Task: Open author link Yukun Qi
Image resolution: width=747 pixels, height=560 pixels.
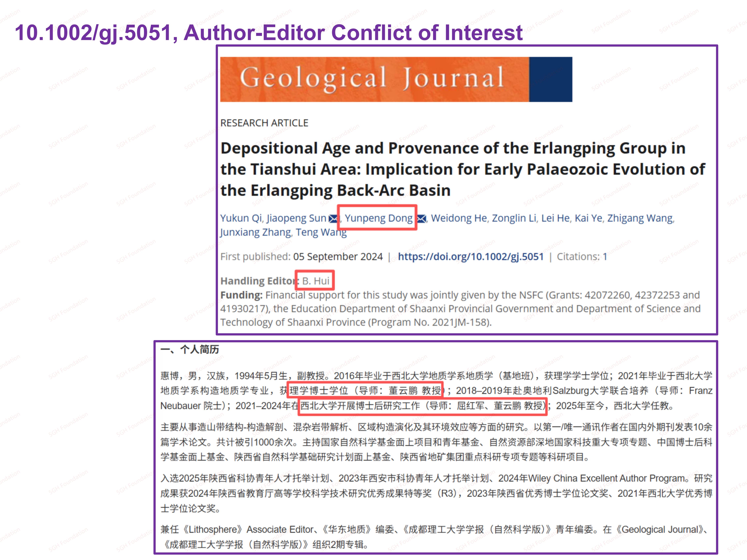Action: [241, 218]
